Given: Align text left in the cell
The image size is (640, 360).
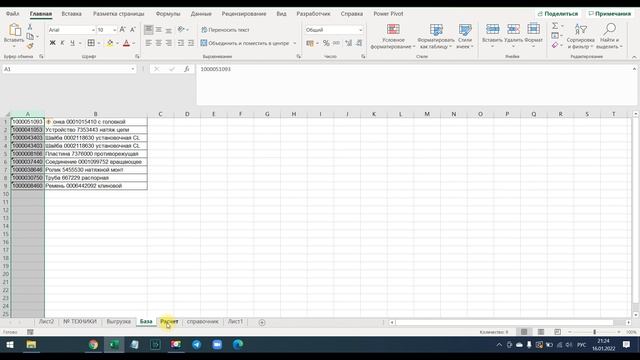Looking at the screenshot, I should point(149,43).
